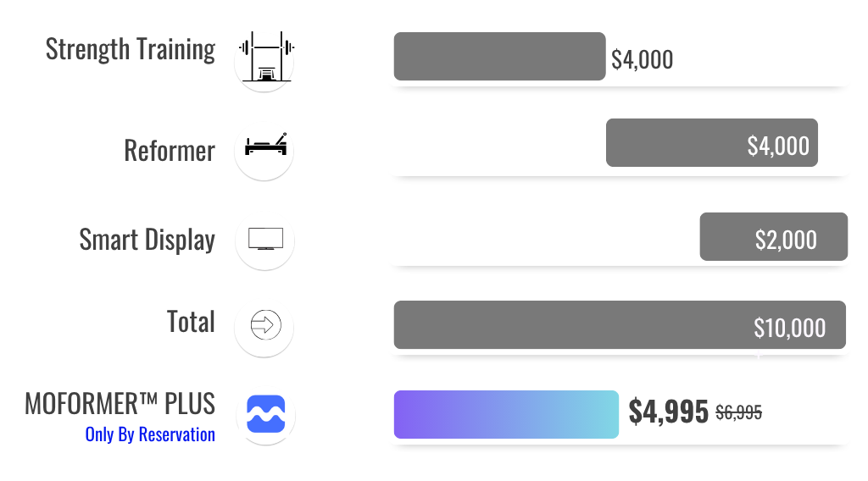Click the Total label text
Viewport: 868px width, 481px height.
pos(191,322)
